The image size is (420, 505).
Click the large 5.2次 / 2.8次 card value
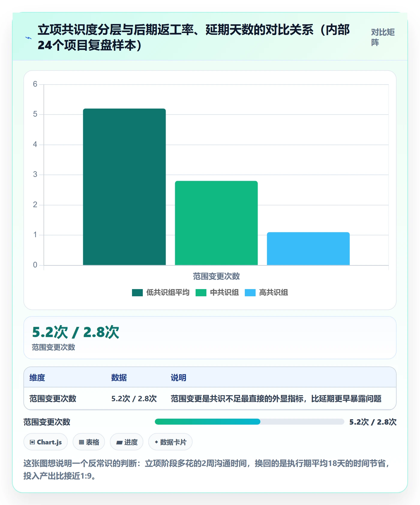click(x=76, y=332)
